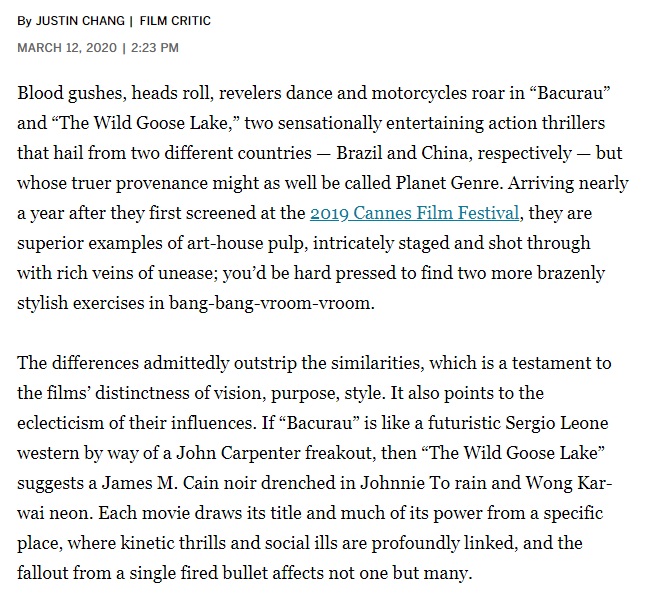Image resolution: width=647 pixels, height=598 pixels.
Task: Click the 2:23 PM timestamp
Action: pos(155,48)
